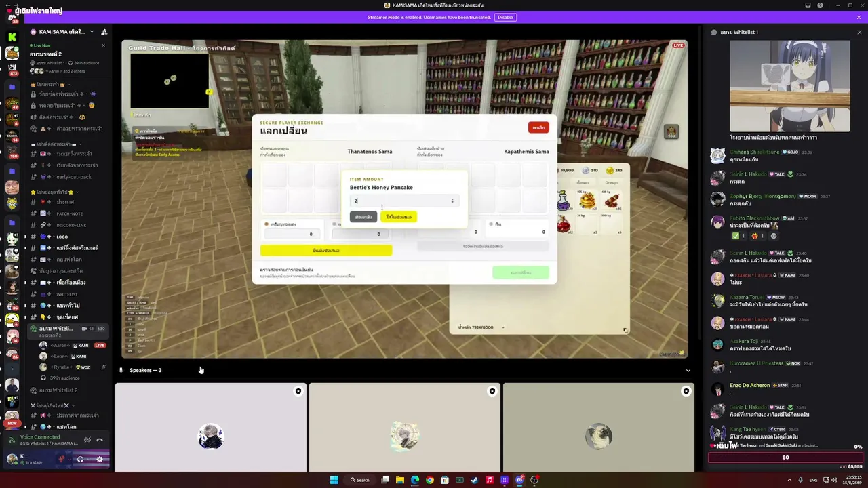Click the gray back button in Item Amount popup

point(363,217)
